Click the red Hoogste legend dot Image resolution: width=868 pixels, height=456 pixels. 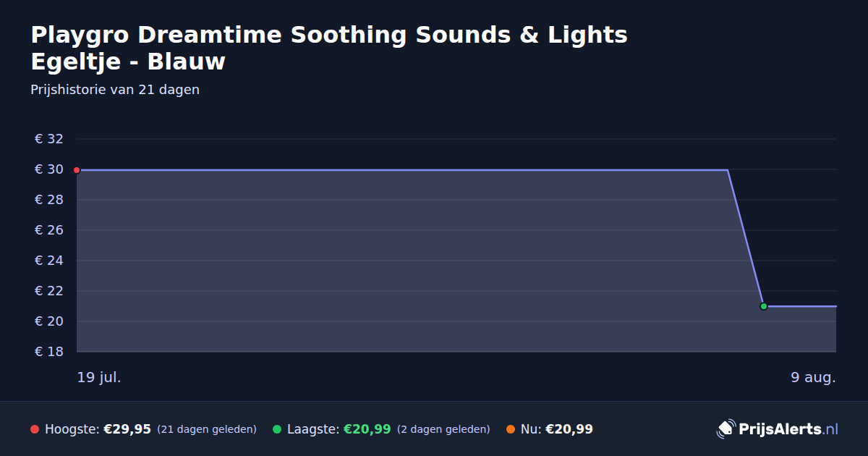[x=35, y=429]
